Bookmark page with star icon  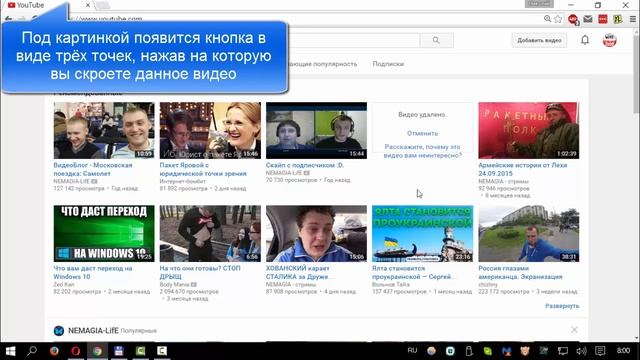558,19
